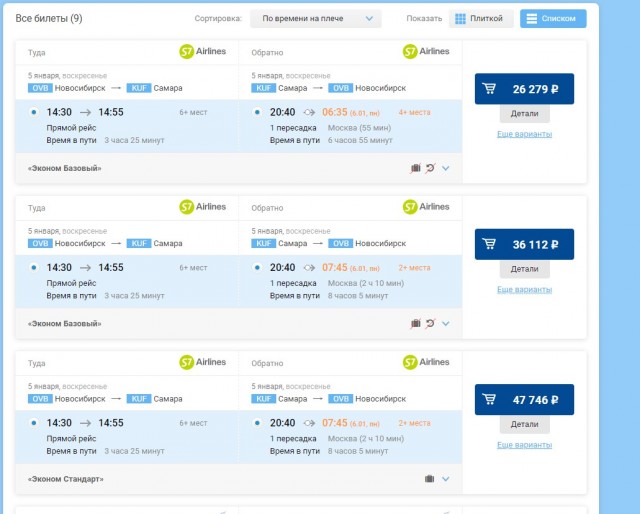Select 14:30 outbound flight in third ticket
The height and width of the screenshot is (514, 640).
[34, 423]
